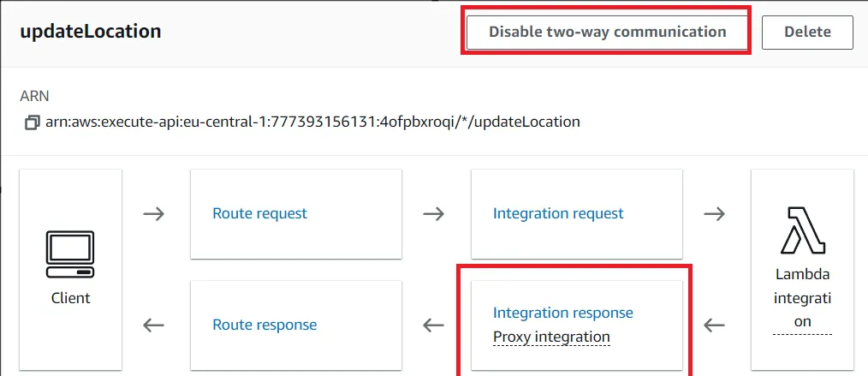Copy the ARN using the copy icon
Screen dimensions: 868x376
(33, 122)
